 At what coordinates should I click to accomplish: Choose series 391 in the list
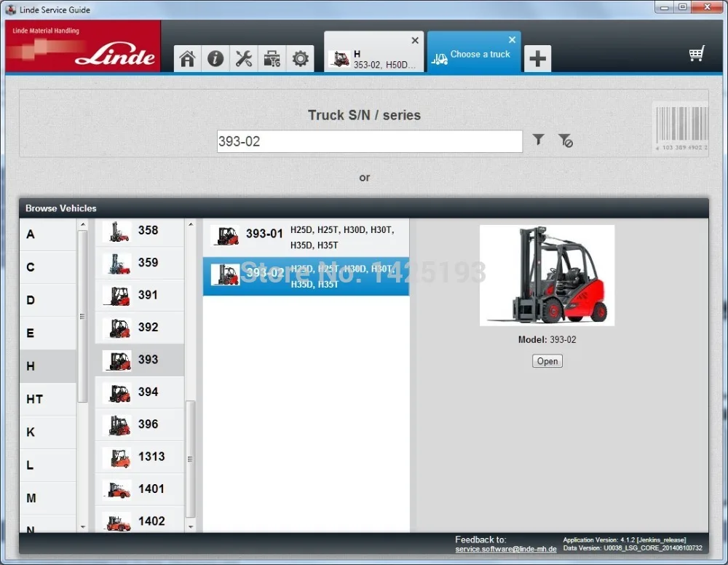pos(139,296)
